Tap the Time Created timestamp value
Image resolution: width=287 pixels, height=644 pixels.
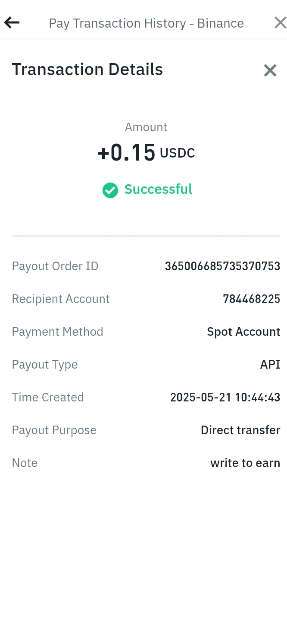click(225, 397)
